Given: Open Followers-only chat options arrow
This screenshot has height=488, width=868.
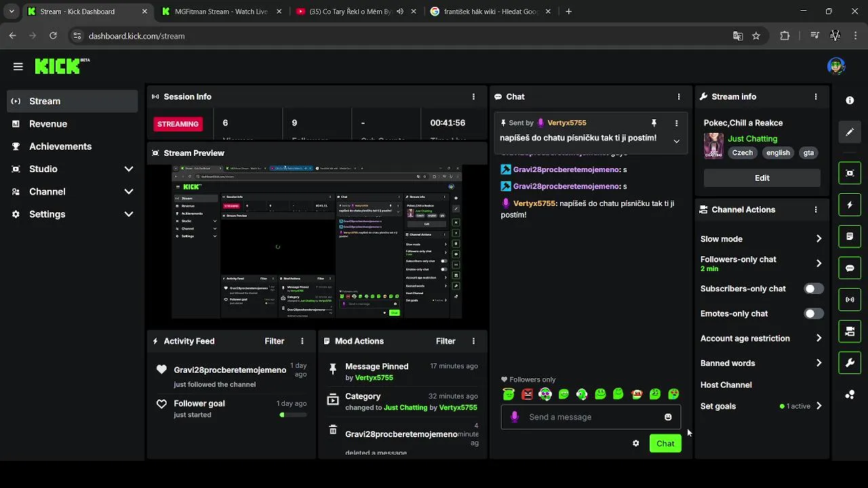Looking at the screenshot, I should tap(818, 264).
